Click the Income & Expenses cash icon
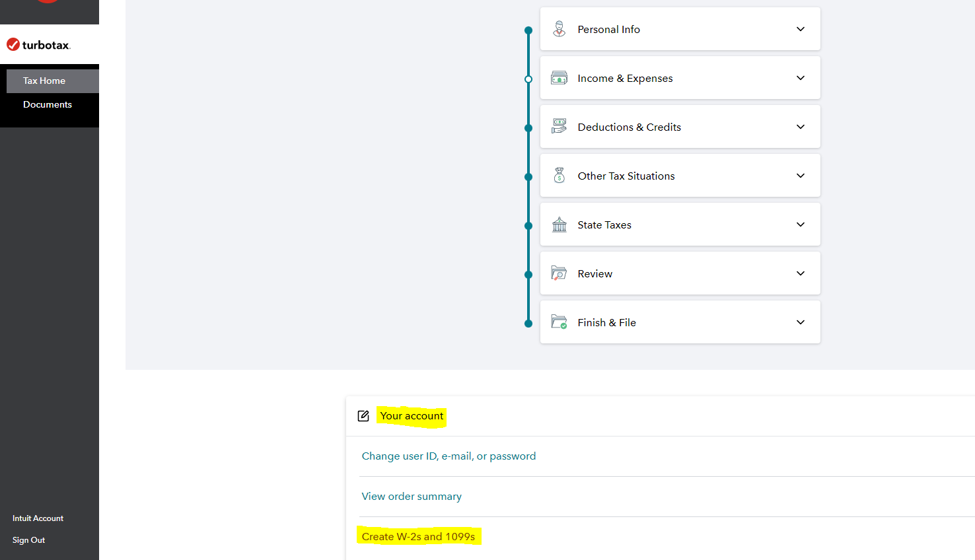975x560 pixels. point(560,78)
